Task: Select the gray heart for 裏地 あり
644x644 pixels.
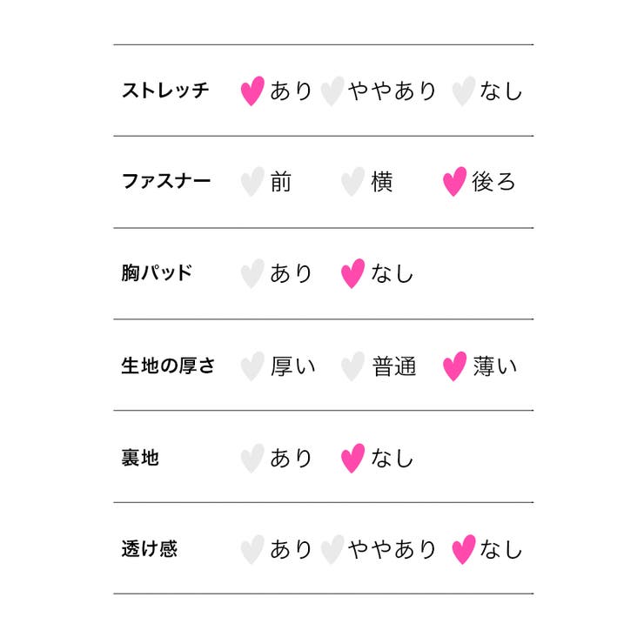Action: coord(252,458)
